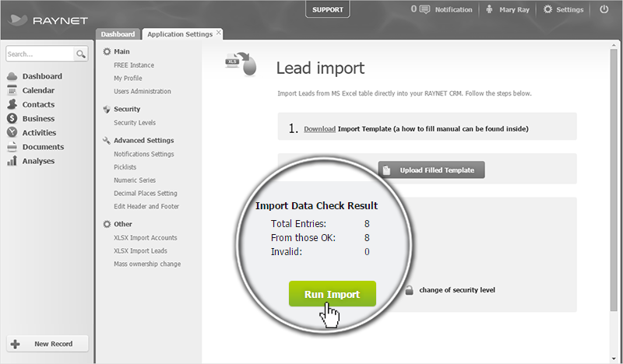Screen dimensions: 623x364
Task: Open the Business dollar icon
Action: point(12,118)
